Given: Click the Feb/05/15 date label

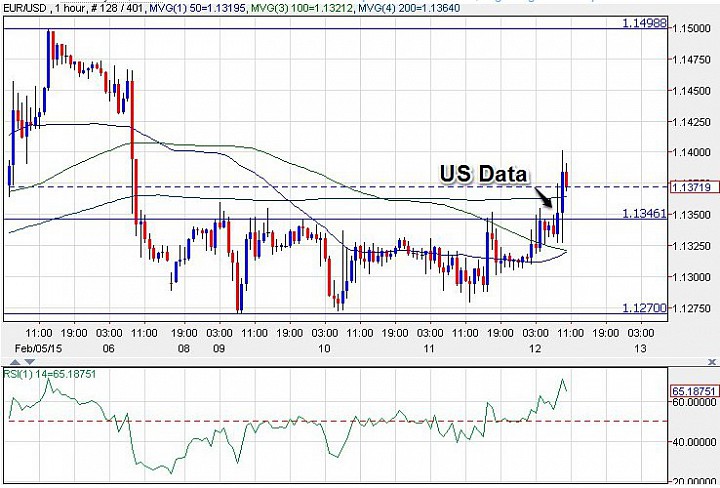Looking at the screenshot, I should tap(38, 348).
